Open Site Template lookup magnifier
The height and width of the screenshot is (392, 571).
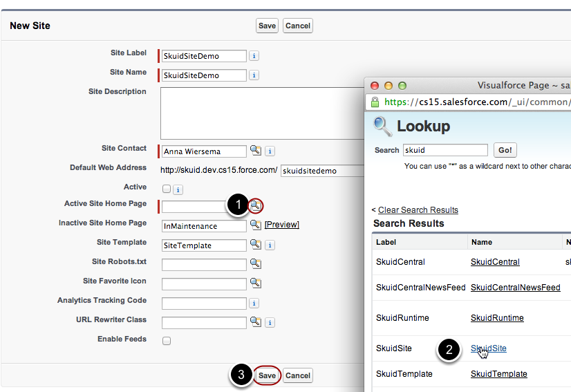[255, 245]
